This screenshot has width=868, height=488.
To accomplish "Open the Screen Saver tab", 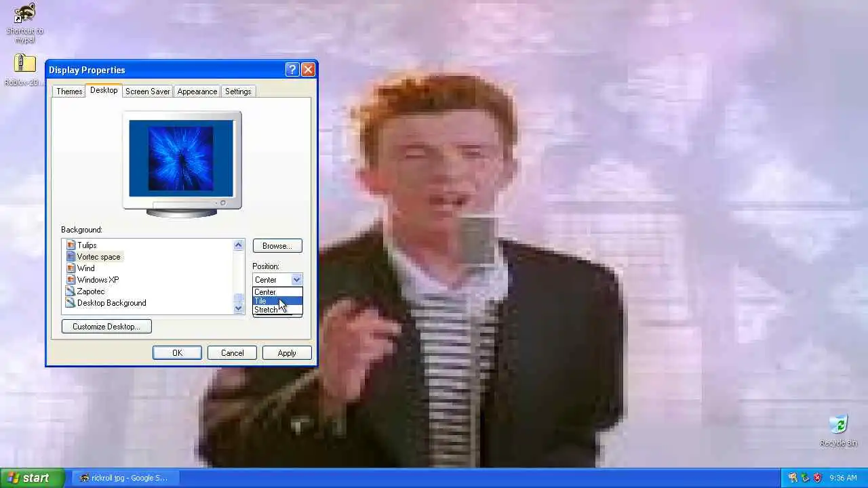I will click(x=147, y=91).
